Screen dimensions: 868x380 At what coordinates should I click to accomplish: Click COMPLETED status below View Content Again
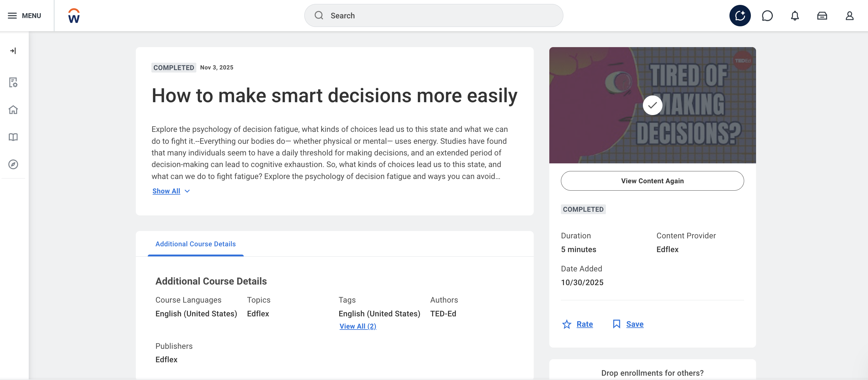[x=583, y=209]
